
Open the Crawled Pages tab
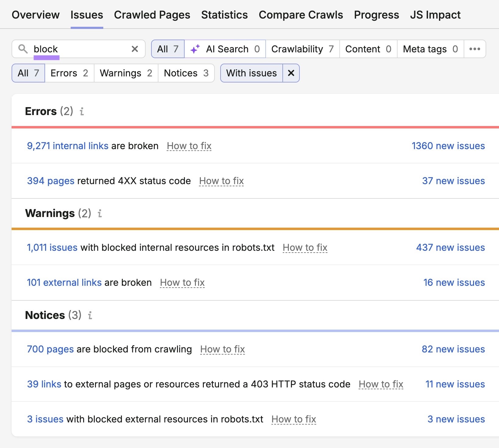coord(152,15)
